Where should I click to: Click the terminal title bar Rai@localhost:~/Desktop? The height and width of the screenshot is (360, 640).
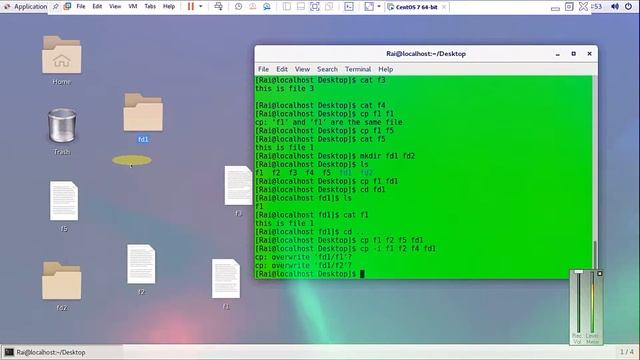click(426, 54)
